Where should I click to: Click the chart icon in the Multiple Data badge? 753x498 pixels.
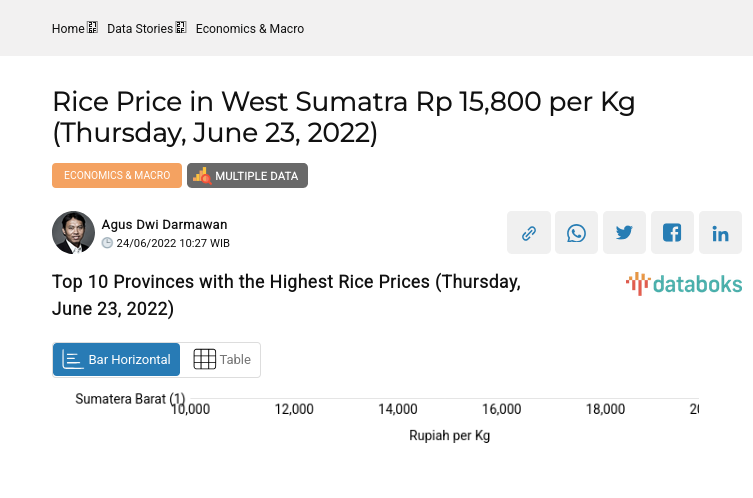[x=202, y=176]
